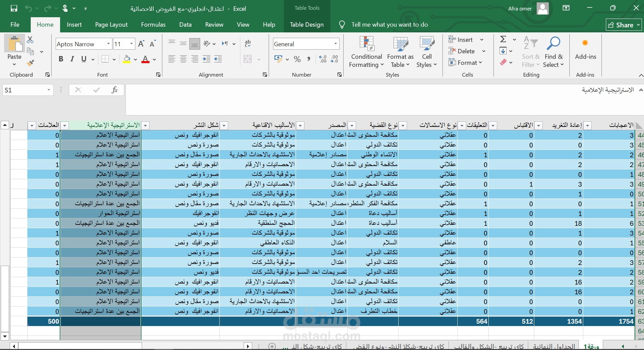
Task: Switch to the Formulas ribbon tab
Action: point(153,25)
